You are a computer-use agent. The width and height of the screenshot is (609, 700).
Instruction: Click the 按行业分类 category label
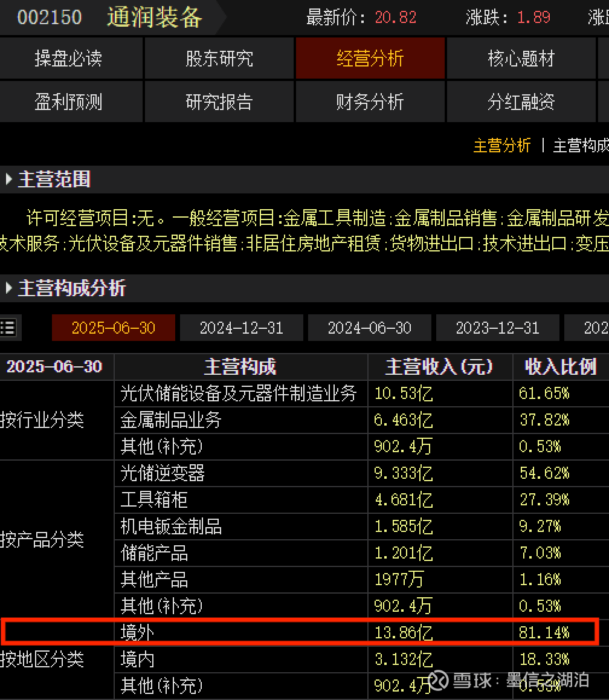point(42,420)
